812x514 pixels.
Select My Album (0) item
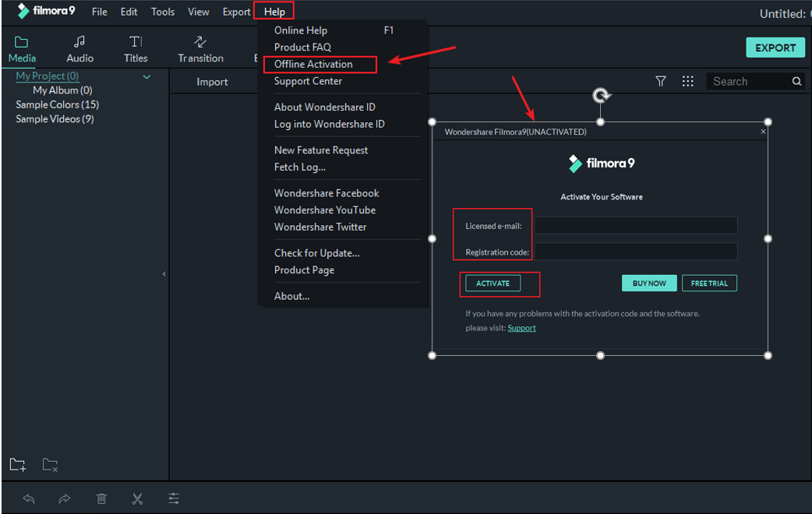pyautogui.click(x=62, y=90)
